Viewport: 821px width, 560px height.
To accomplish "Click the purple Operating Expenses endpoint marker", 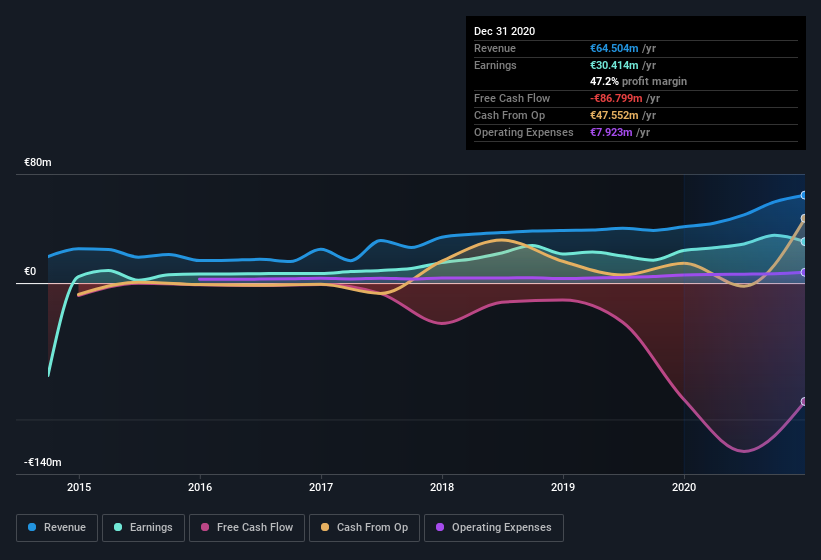I will click(x=804, y=272).
